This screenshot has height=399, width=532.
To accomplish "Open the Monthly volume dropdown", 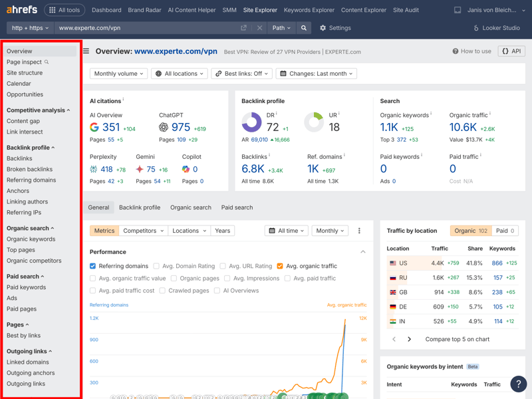I will [x=118, y=74].
